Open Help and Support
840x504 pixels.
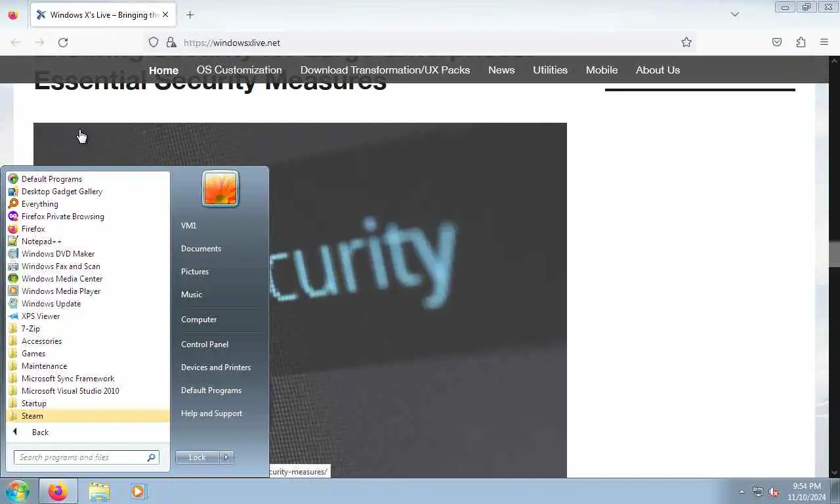click(220, 413)
